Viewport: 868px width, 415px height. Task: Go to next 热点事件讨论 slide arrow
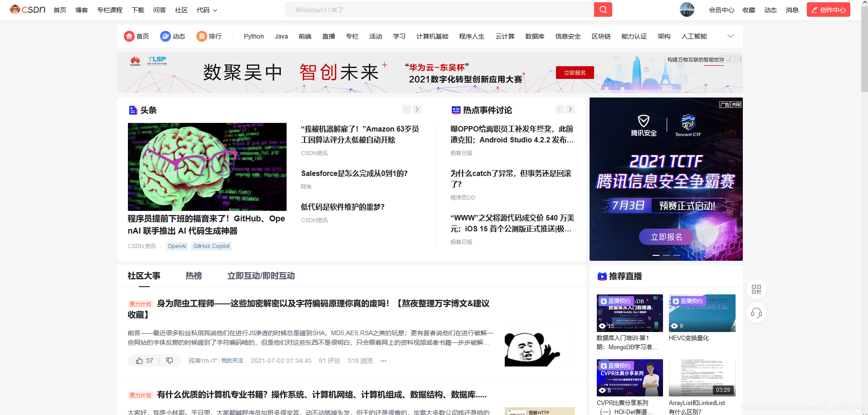571,109
